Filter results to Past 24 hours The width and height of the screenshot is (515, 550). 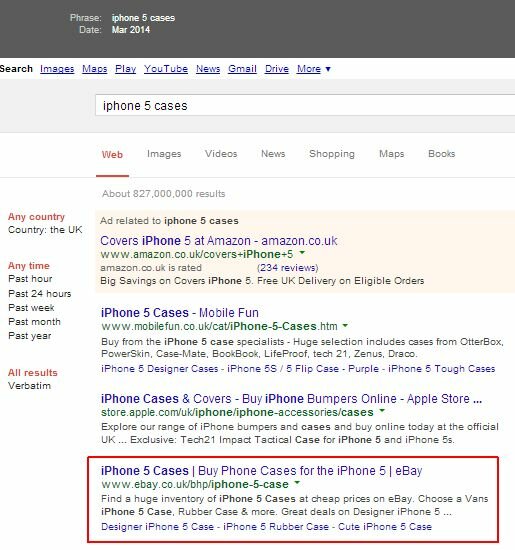[40, 294]
